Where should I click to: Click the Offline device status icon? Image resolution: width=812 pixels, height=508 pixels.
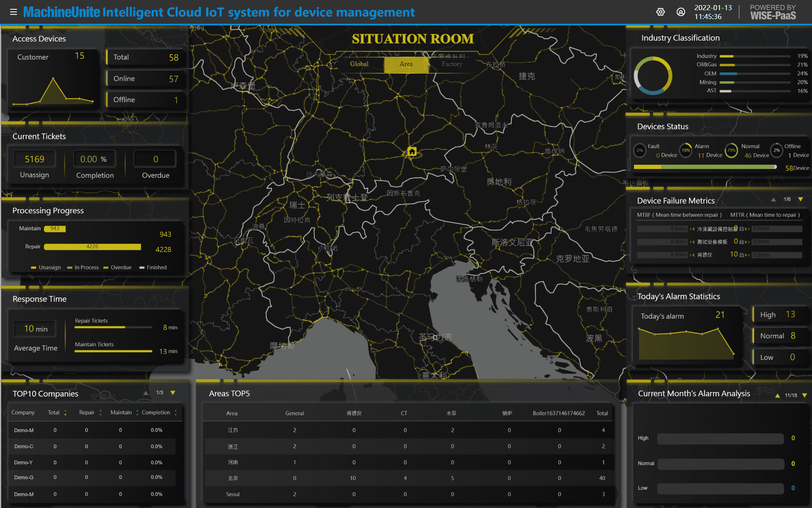(x=777, y=150)
